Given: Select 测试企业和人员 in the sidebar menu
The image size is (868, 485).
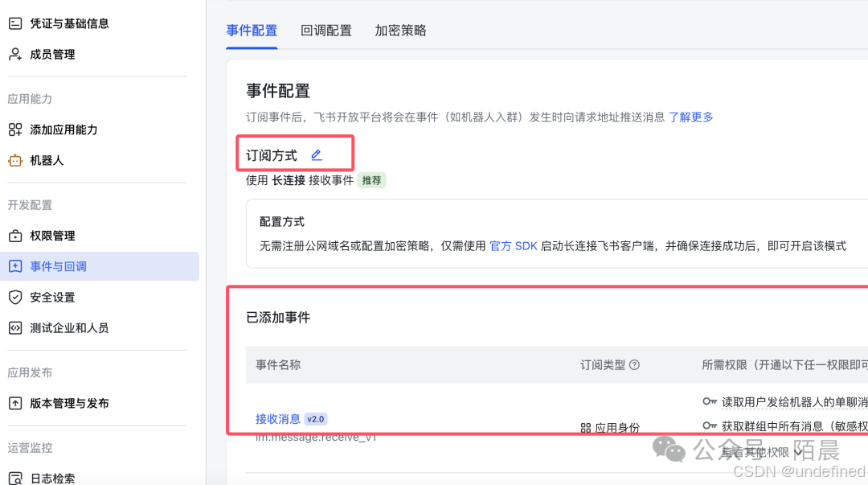Looking at the screenshot, I should (66, 327).
